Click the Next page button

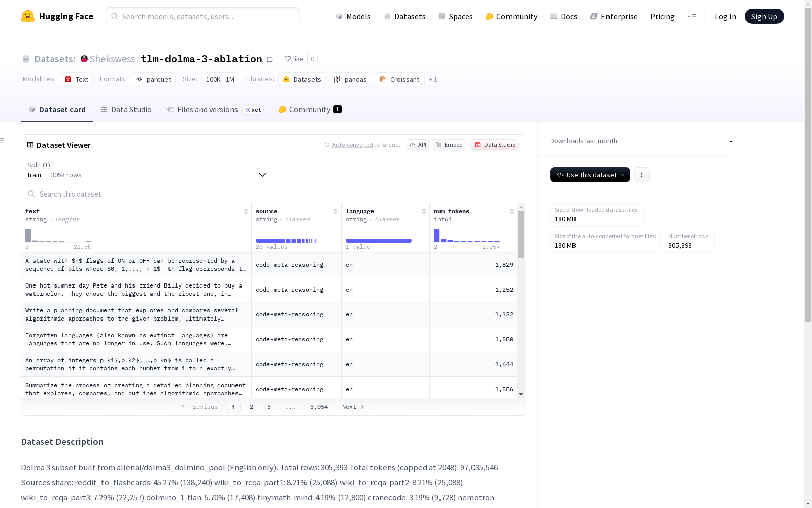[x=353, y=407]
